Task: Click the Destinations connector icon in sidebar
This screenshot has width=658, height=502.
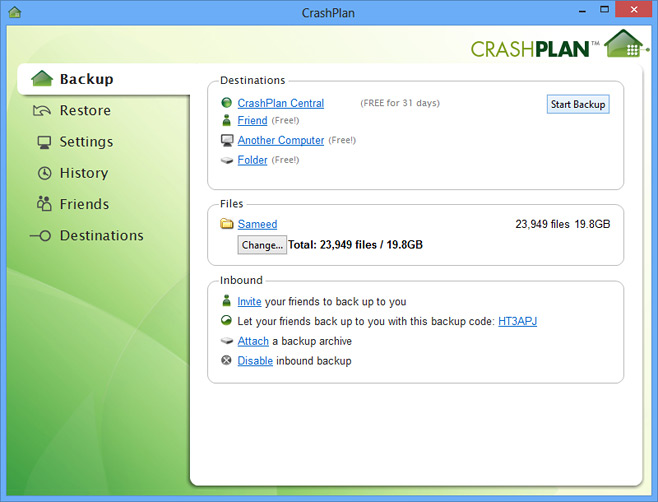Action: tap(40, 236)
